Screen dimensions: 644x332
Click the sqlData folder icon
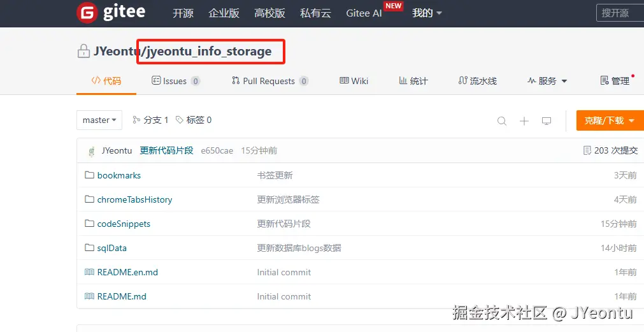coord(90,248)
